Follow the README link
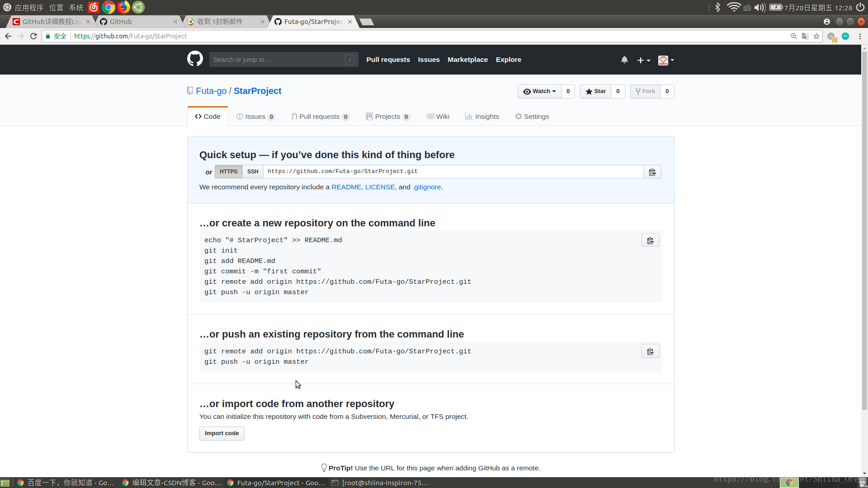 [x=346, y=187]
